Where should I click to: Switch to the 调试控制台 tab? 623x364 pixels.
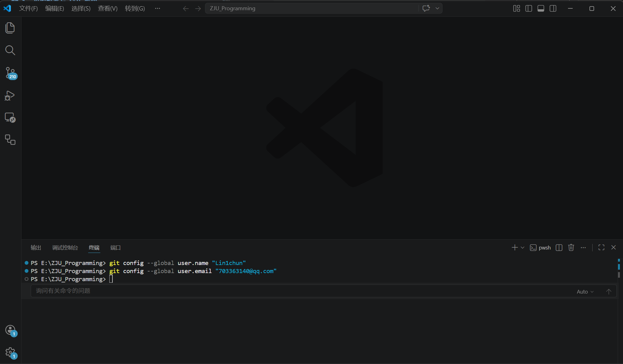click(65, 248)
